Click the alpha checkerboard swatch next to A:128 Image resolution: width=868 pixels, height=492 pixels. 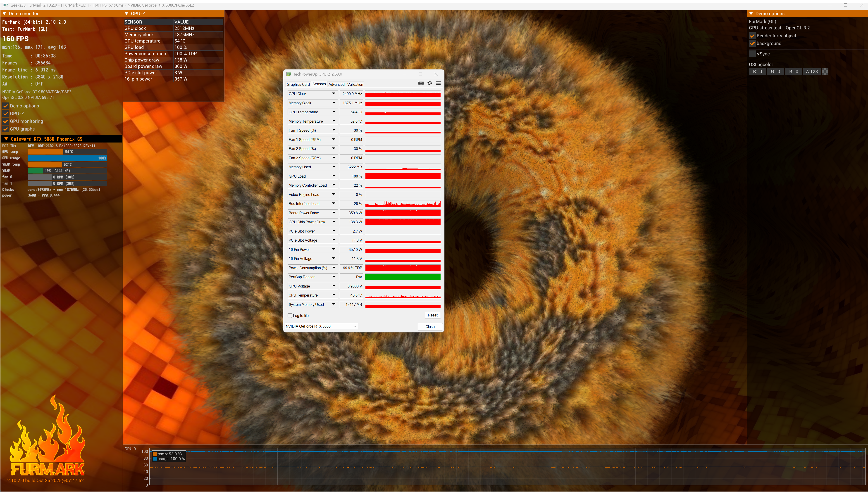click(825, 71)
